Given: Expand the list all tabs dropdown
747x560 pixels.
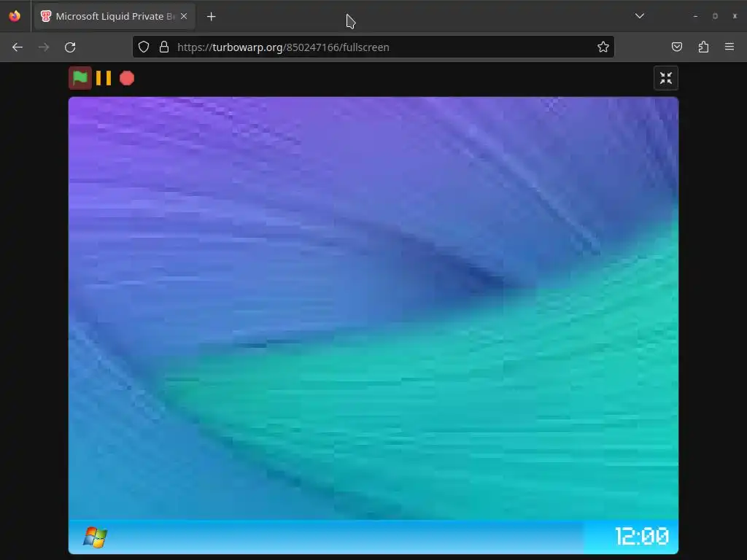Looking at the screenshot, I should click(x=640, y=16).
